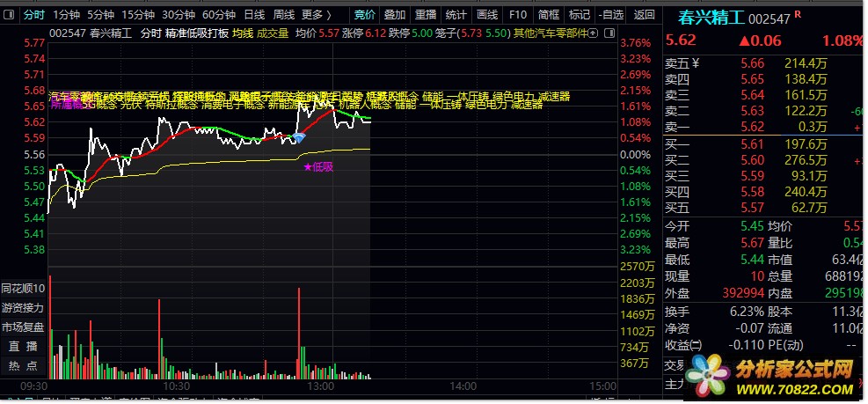This screenshot has height=404, width=868.
Task: Open the 游资接力 sidebar item
Action: 23,307
